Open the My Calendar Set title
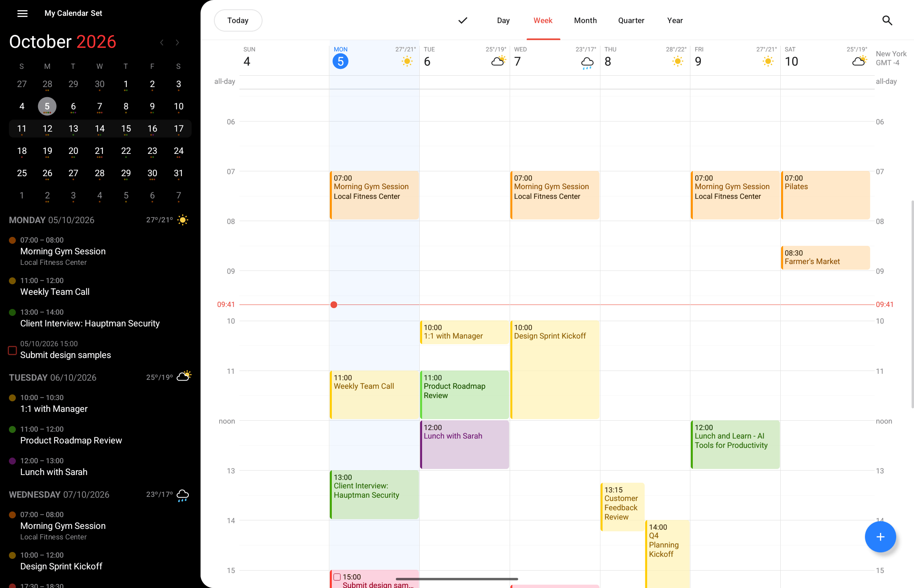 pos(73,13)
